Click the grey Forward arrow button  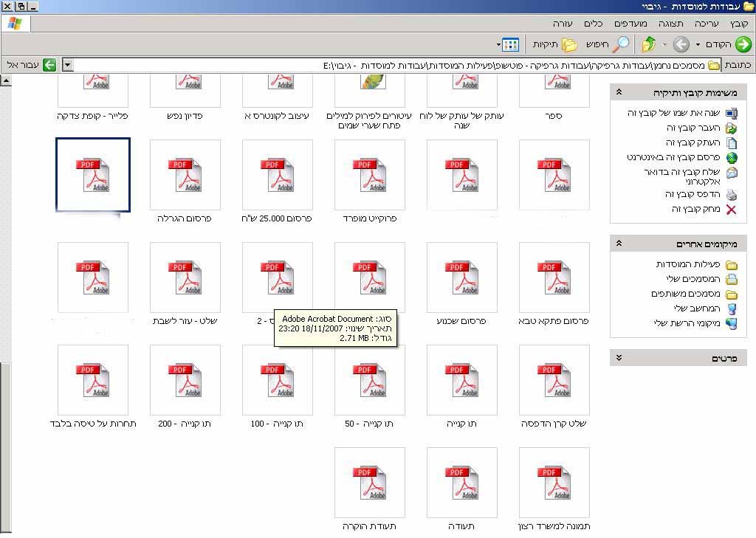click(x=681, y=44)
